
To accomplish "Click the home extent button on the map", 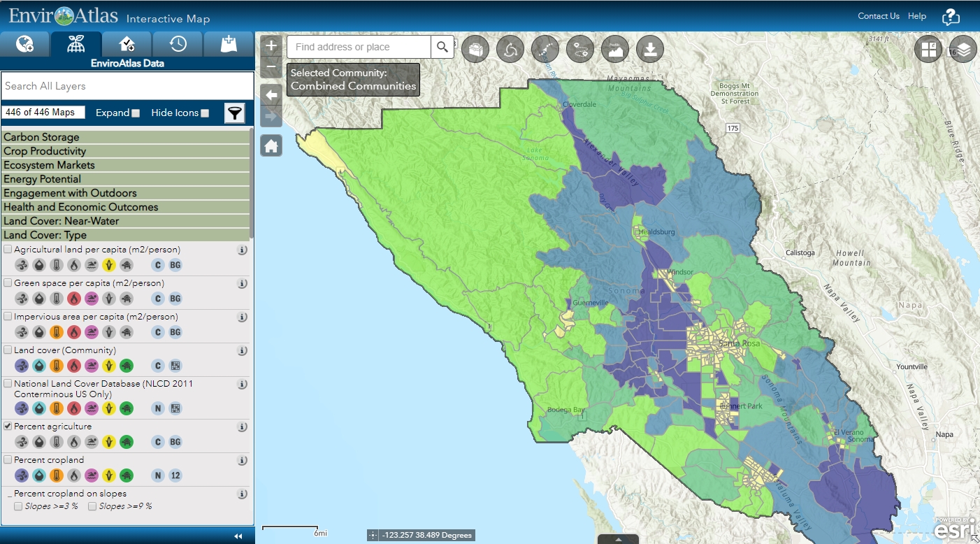I will [271, 145].
